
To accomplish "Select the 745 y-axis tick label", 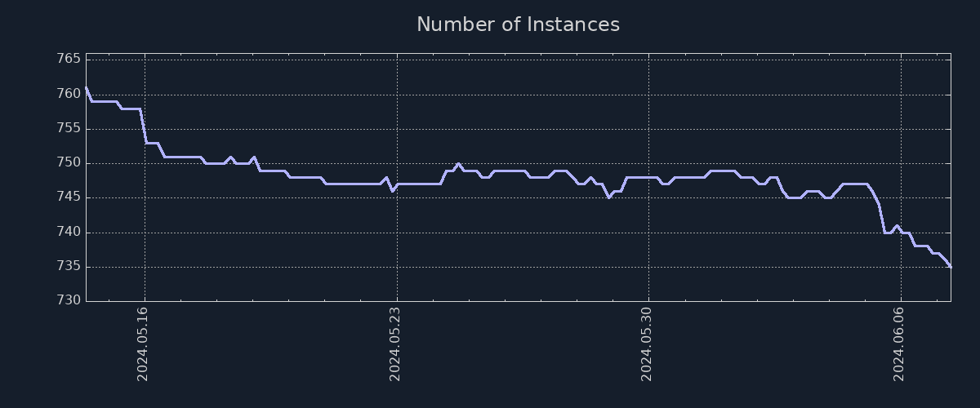I will [69, 197].
